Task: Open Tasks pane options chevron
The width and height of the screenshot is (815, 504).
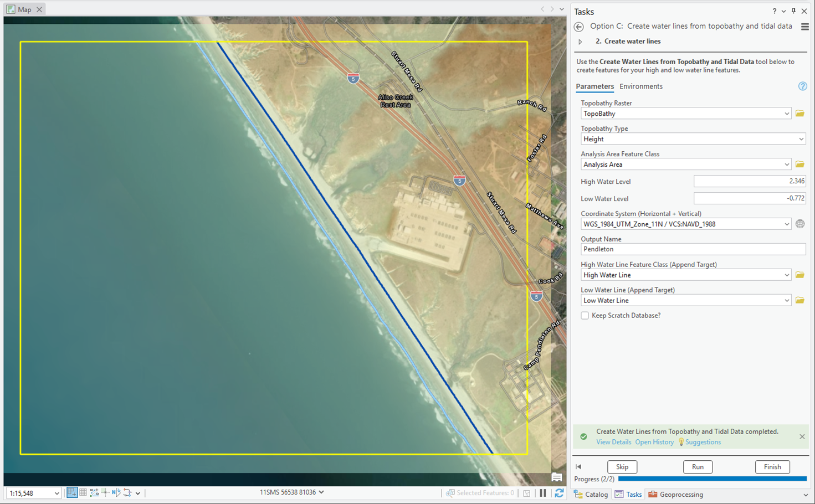Action: 783,11
